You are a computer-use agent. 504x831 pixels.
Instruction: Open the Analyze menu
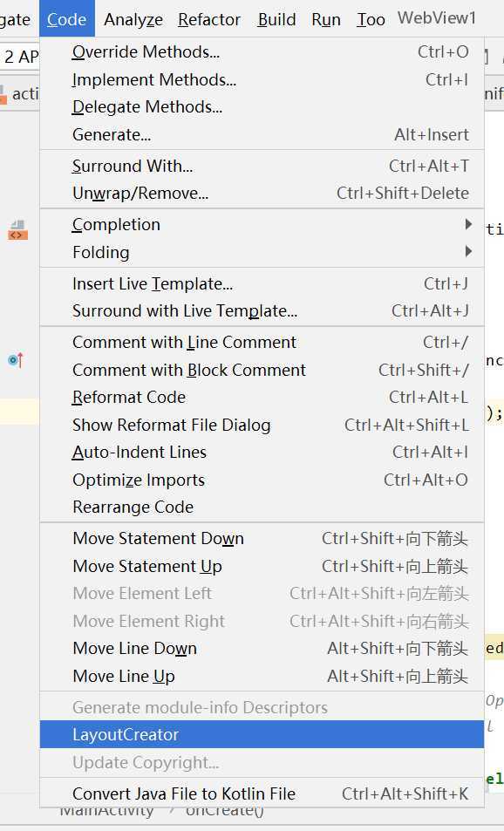pos(133,19)
